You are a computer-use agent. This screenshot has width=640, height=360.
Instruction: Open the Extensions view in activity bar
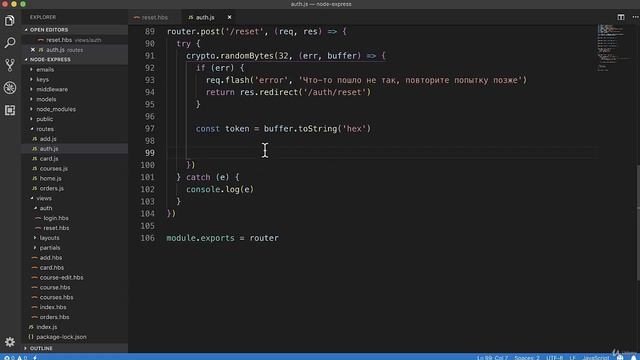(10, 110)
